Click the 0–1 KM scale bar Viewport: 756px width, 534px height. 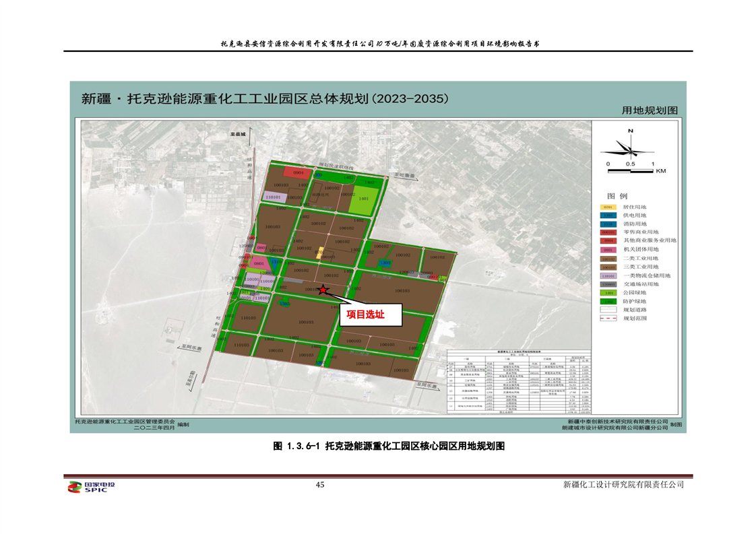pos(630,171)
